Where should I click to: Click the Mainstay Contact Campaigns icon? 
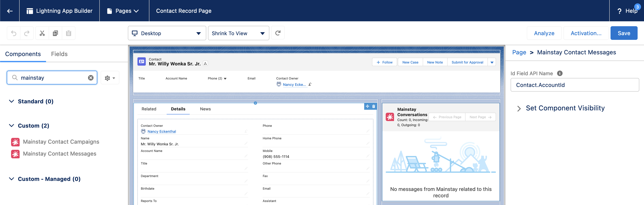click(x=15, y=142)
